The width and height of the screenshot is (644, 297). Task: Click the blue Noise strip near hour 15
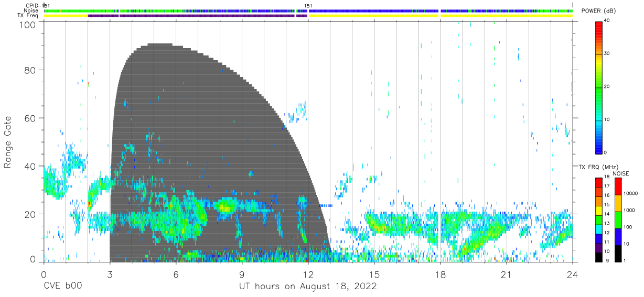(374, 10)
